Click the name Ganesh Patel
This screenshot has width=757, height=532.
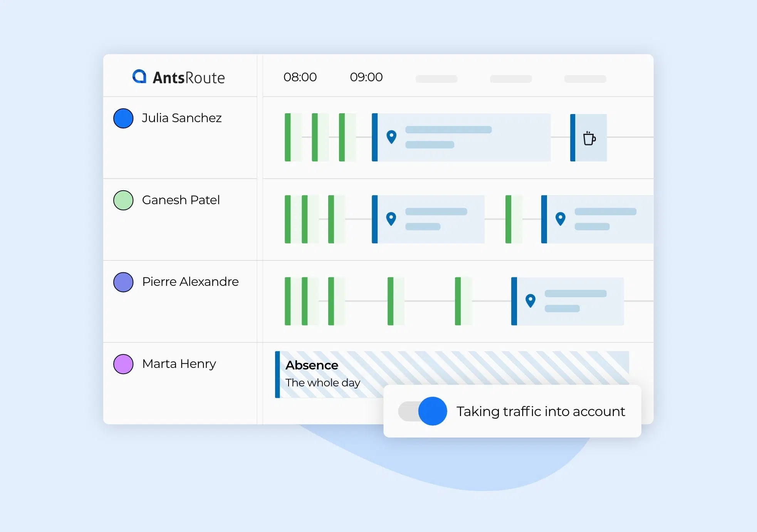tap(181, 200)
